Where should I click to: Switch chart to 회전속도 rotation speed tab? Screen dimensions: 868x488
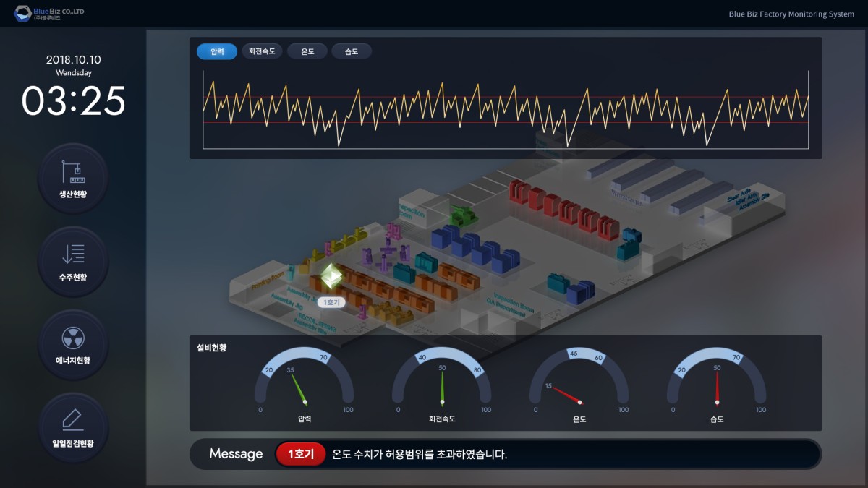pyautogui.click(x=261, y=51)
